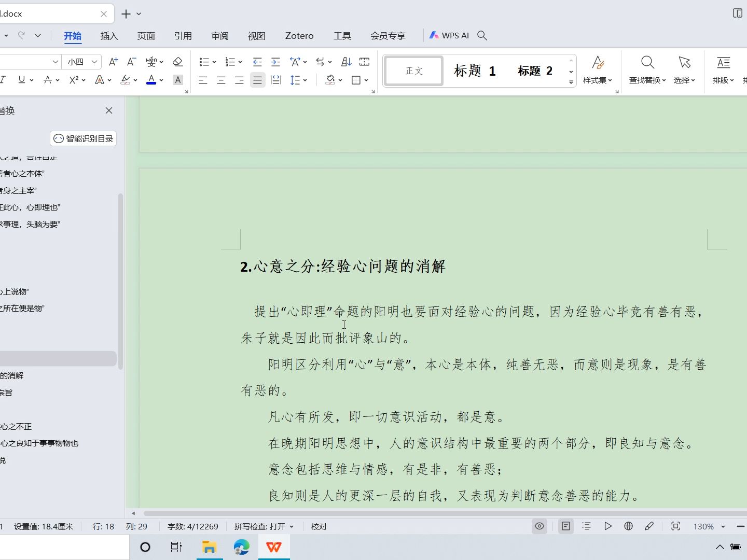Viewport: 747px width, 560px height.
Task: Open the 会员专享 tab
Action: coord(388,36)
